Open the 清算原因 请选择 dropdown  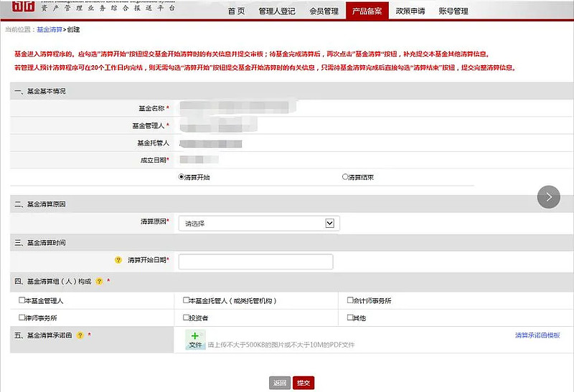(259, 224)
